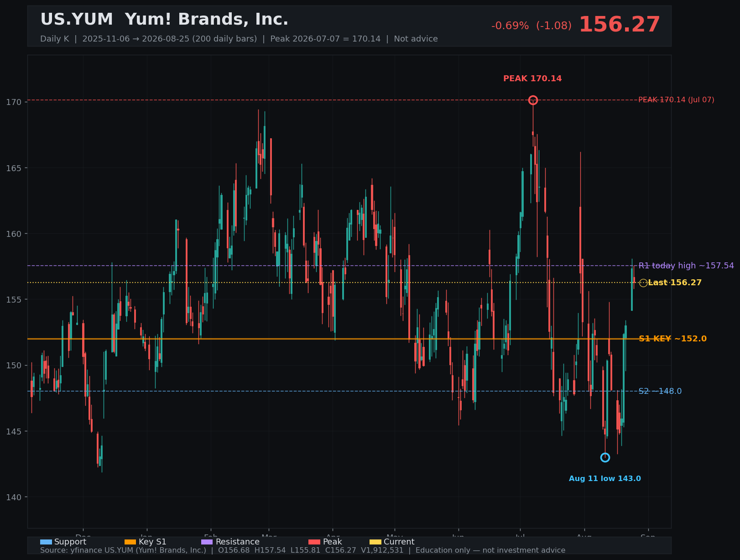Viewport: 740px width, 560px height.
Task: Click the 'Education only — not investment advice' disclaimer
Action: click(x=490, y=550)
